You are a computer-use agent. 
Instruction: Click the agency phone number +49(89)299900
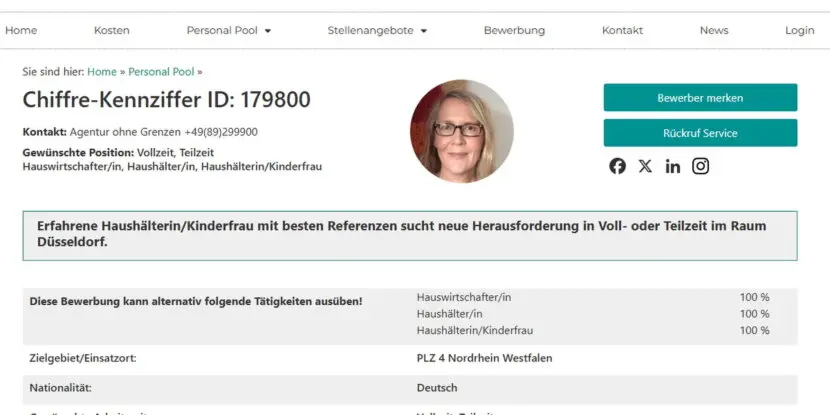click(220, 132)
